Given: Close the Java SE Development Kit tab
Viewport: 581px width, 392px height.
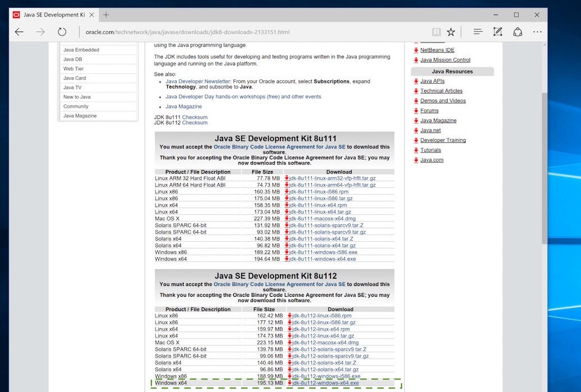Looking at the screenshot, I should [x=91, y=15].
